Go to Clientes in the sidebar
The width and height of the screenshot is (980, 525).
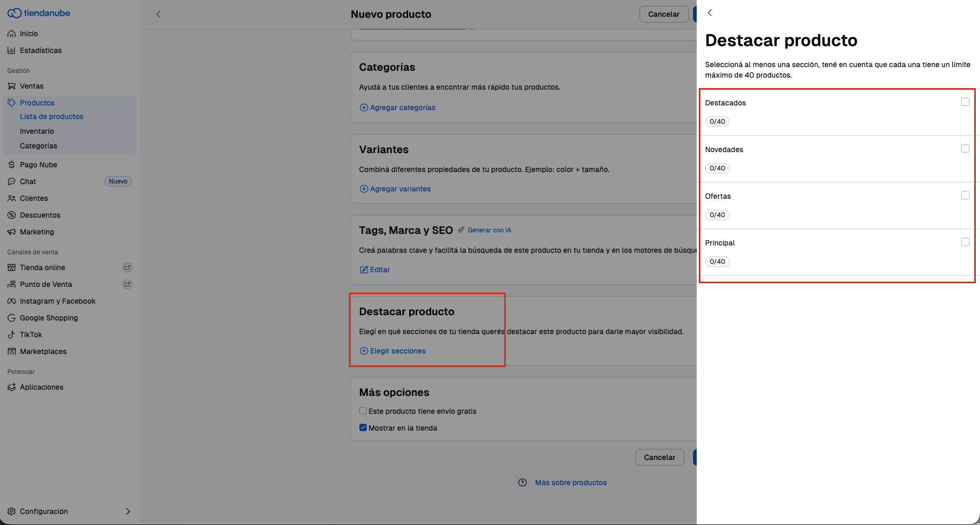pyautogui.click(x=34, y=198)
